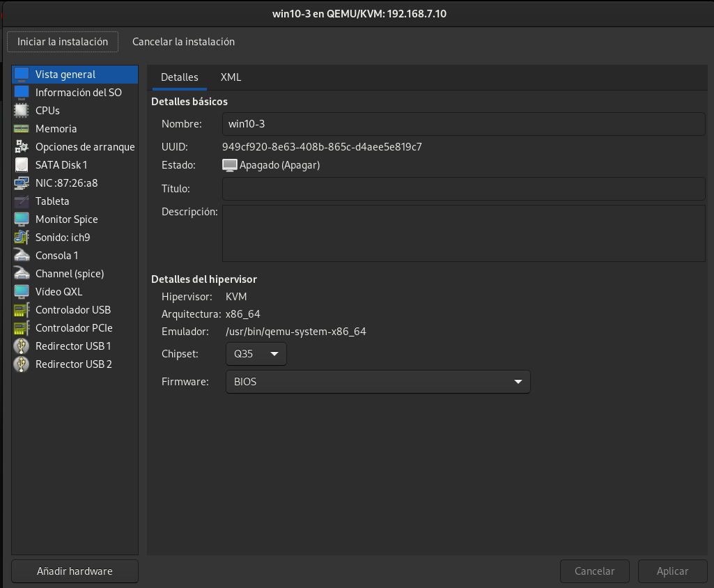
Task: Switch to the XML tab
Action: (231, 77)
